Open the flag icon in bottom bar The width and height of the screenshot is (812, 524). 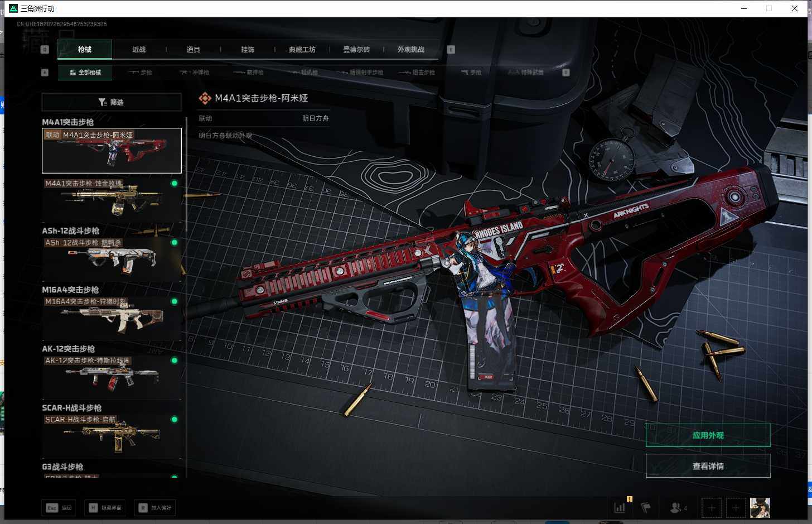[x=646, y=508]
